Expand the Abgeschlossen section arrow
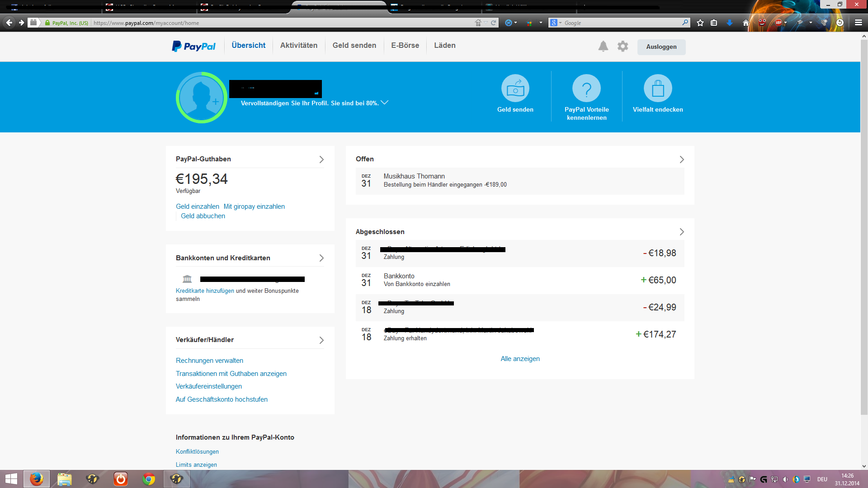Image resolution: width=868 pixels, height=488 pixels. pos(682,232)
